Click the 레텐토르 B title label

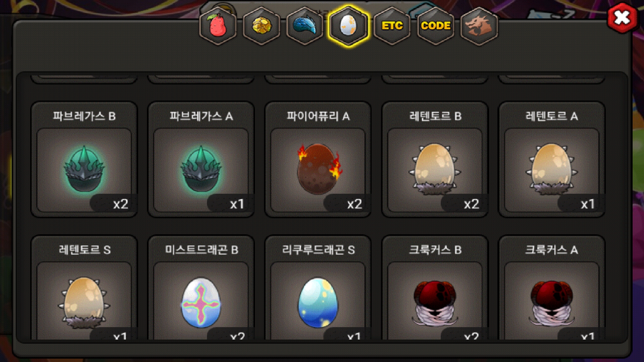point(435,116)
